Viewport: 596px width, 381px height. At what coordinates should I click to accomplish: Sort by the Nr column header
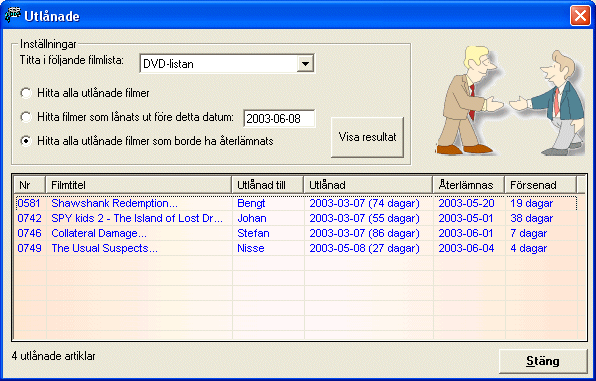29,185
